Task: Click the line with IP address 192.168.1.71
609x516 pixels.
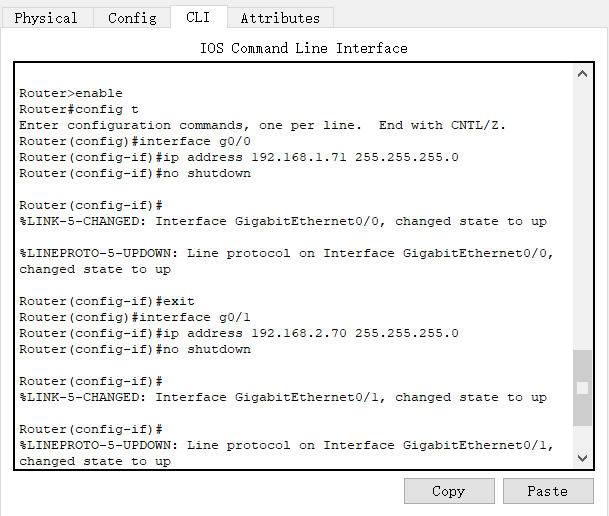Action: [238, 157]
